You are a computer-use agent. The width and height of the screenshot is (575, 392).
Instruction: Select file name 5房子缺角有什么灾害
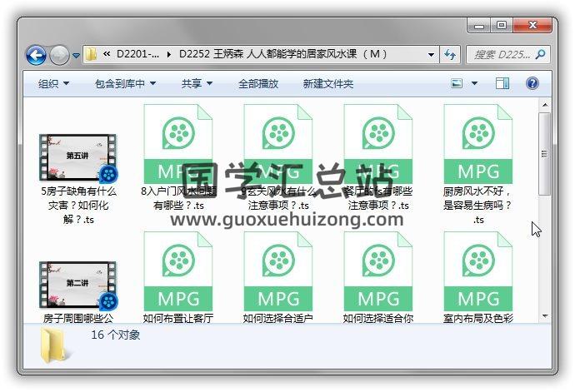click(78, 206)
